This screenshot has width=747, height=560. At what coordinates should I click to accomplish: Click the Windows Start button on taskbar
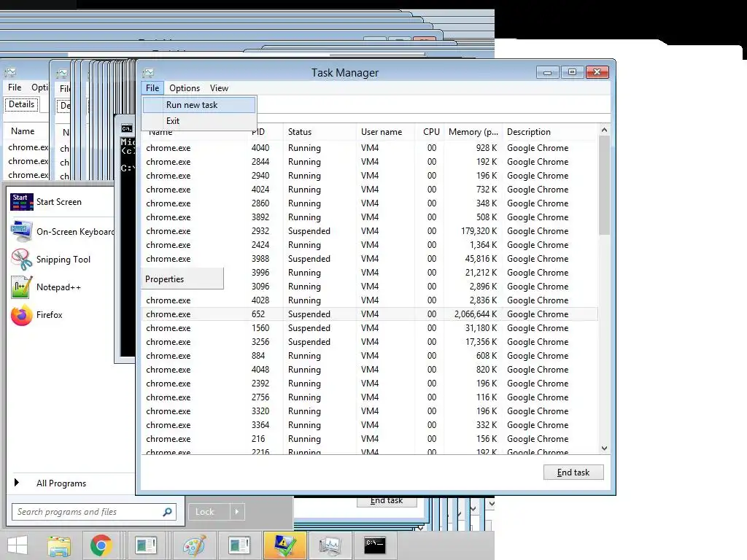[x=18, y=545]
